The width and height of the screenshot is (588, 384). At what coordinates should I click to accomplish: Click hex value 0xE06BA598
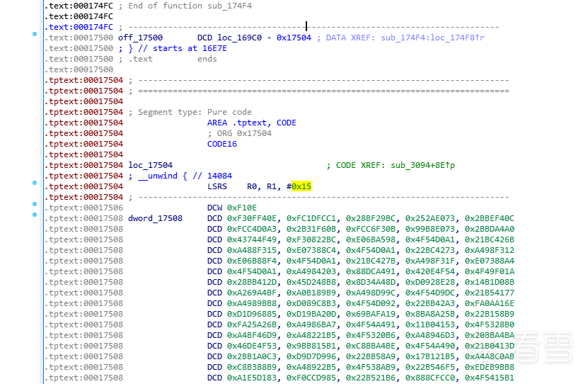tap(371, 239)
